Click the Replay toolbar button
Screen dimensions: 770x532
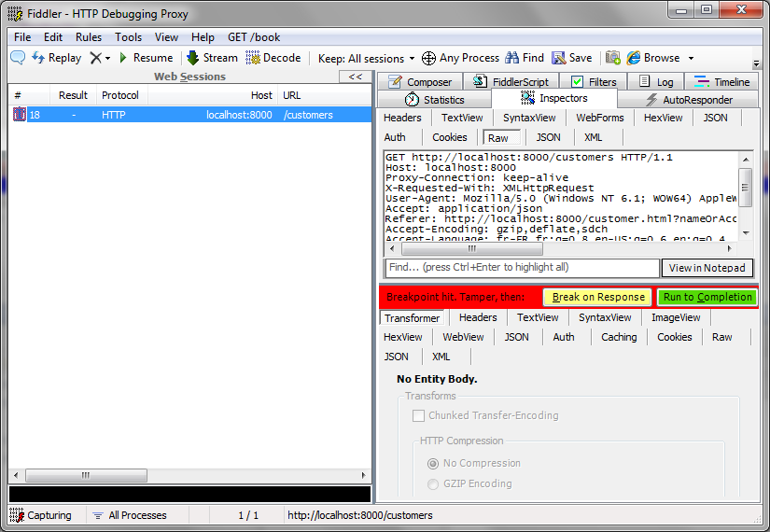57,58
